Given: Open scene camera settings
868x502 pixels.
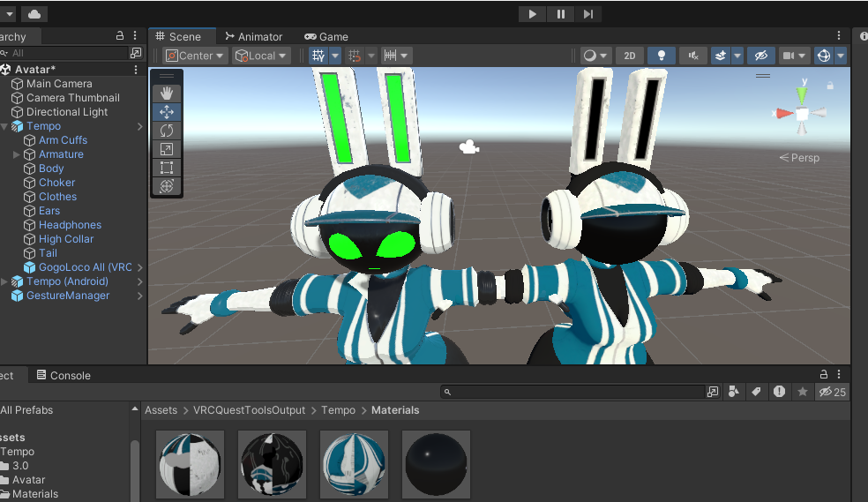Looking at the screenshot, I should 794,56.
